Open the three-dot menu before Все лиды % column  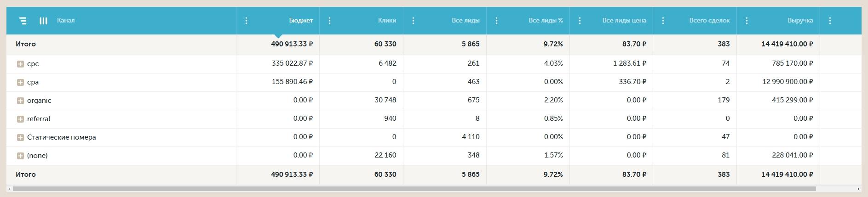click(496, 21)
